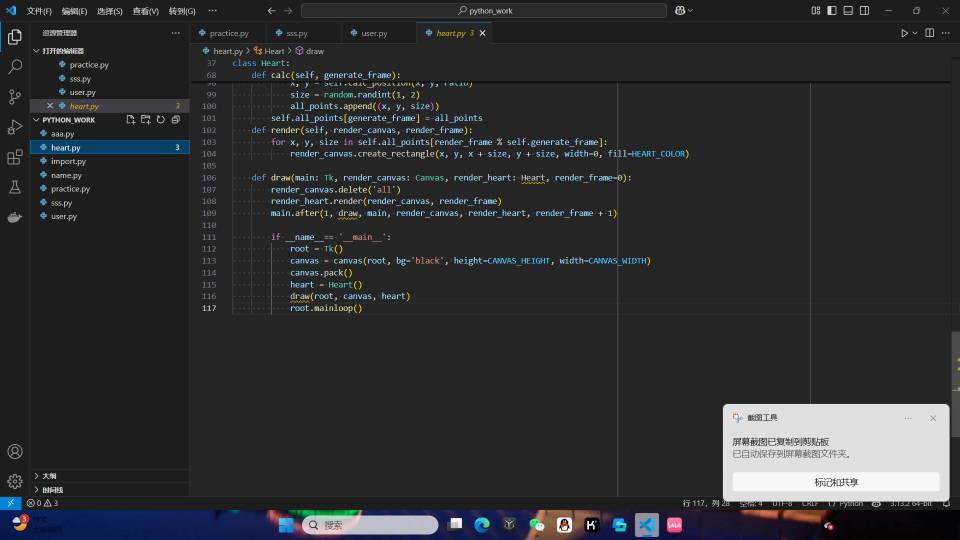
Task: Open the notifications bell in status bar
Action: [x=947, y=503]
